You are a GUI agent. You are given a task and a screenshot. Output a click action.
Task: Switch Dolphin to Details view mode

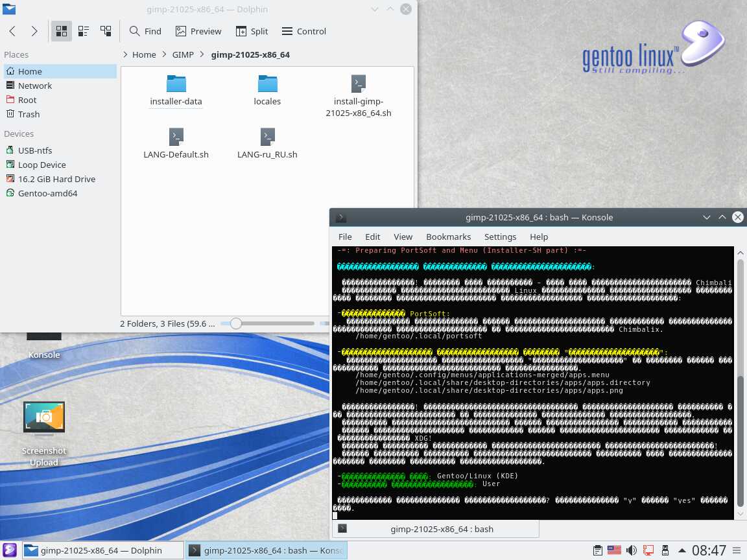[106, 31]
